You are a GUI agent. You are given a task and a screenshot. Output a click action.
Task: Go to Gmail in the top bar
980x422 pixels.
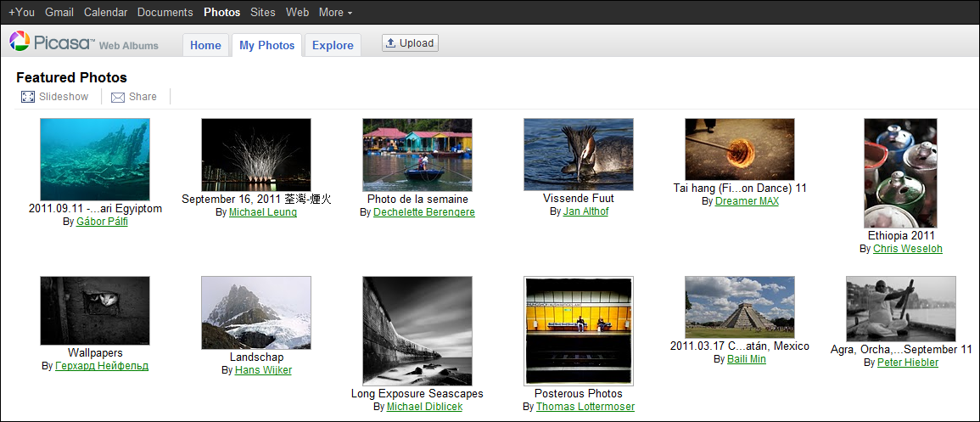(59, 12)
